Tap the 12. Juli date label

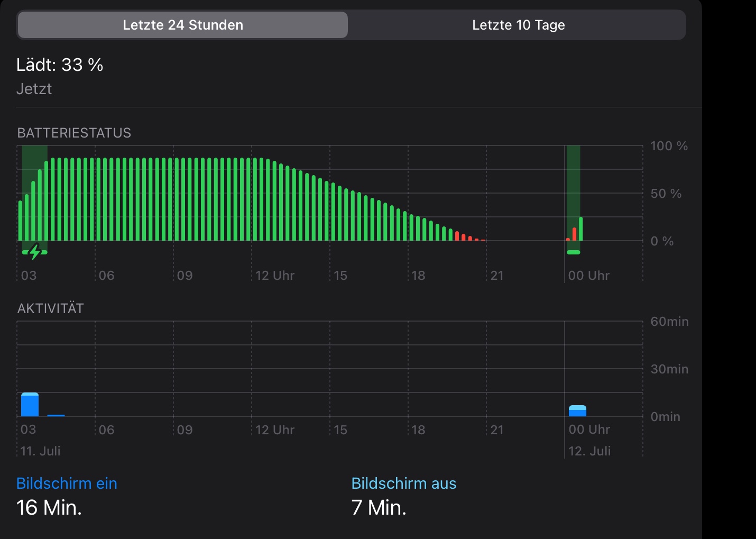589,451
